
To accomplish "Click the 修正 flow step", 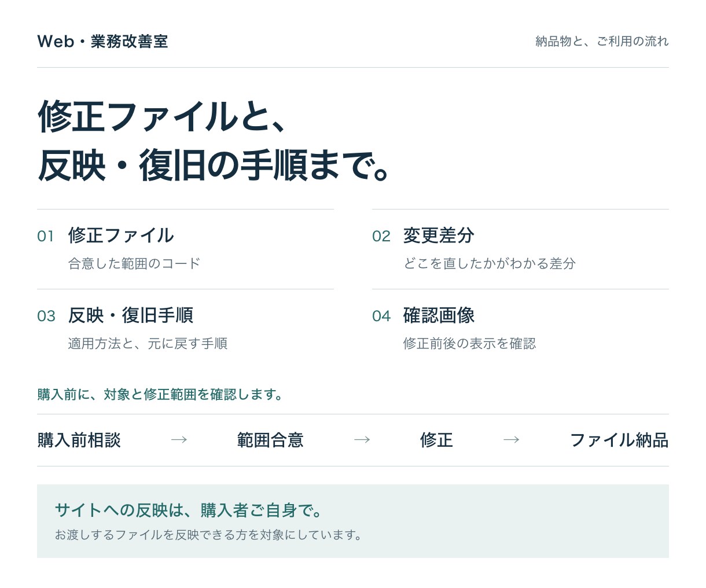I will (x=436, y=440).
